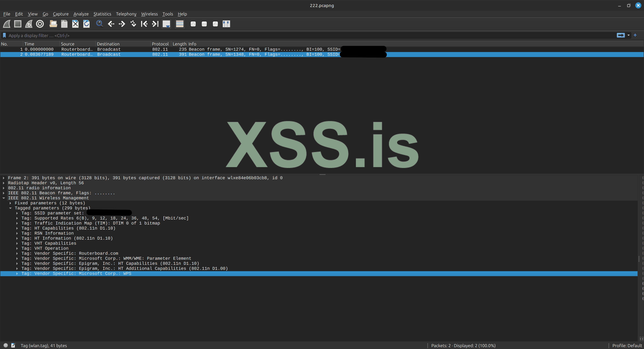Open the Wireless menu

pos(149,14)
